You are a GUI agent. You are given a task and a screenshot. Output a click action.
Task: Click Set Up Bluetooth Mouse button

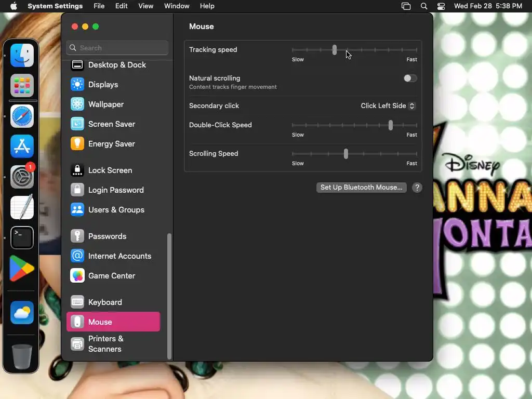click(362, 187)
